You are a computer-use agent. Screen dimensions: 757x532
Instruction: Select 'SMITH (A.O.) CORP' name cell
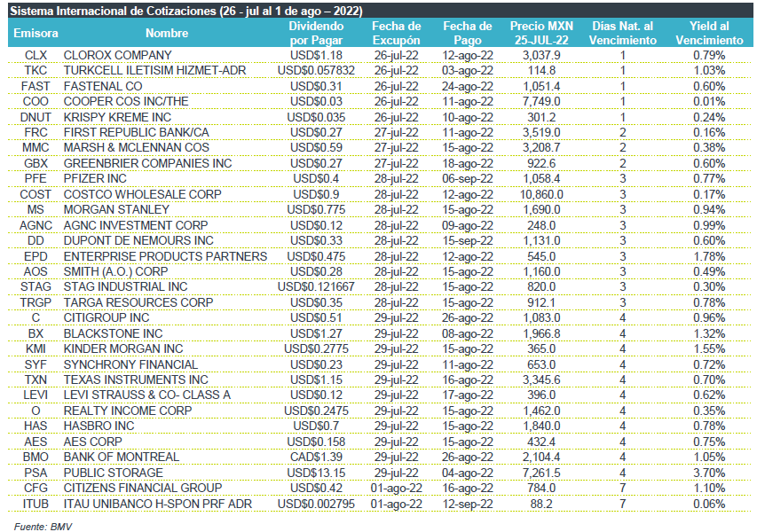pyautogui.click(x=115, y=271)
